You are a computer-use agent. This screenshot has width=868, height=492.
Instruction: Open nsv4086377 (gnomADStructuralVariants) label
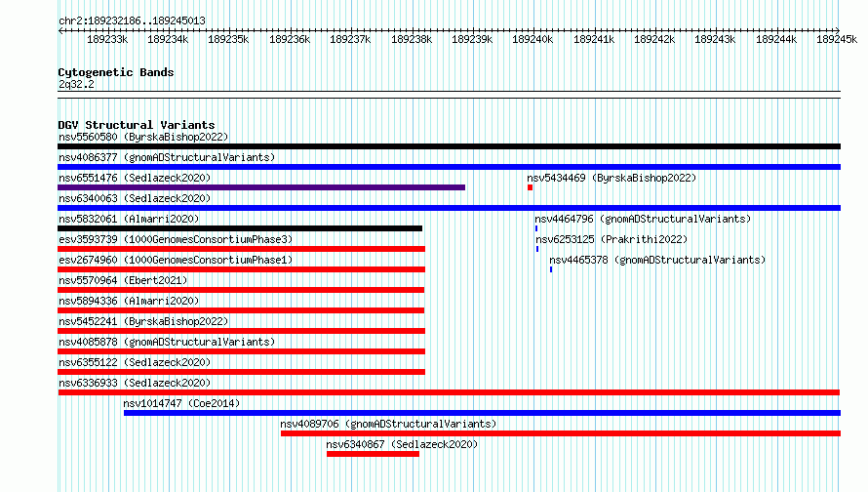click(x=167, y=157)
